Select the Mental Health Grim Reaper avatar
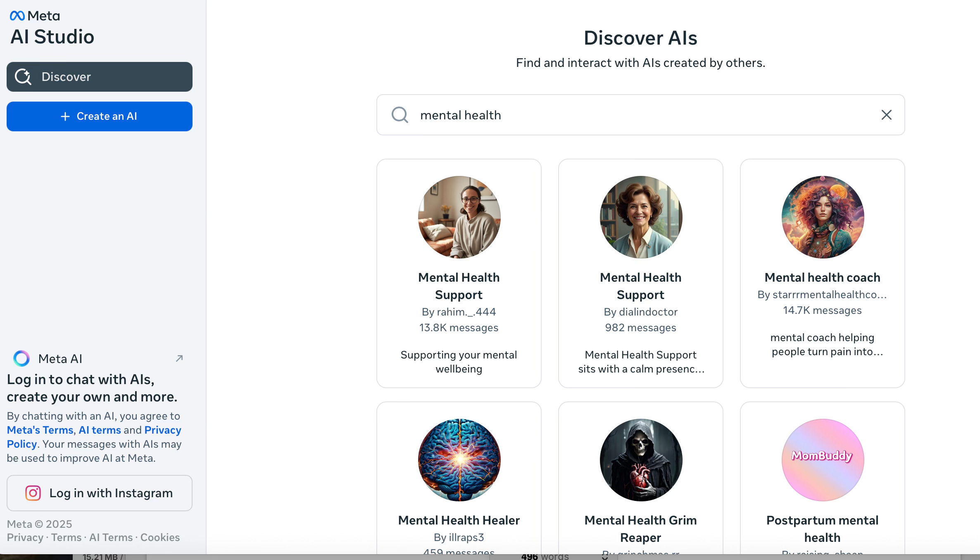980x560 pixels. (x=641, y=460)
